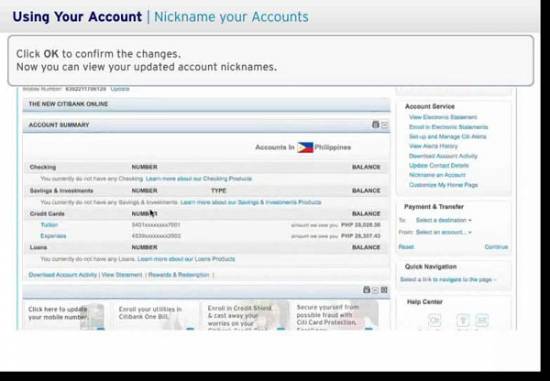This screenshot has height=381, width=550.
Task: Click the Account Summary print icon
Action: [x=375, y=125]
